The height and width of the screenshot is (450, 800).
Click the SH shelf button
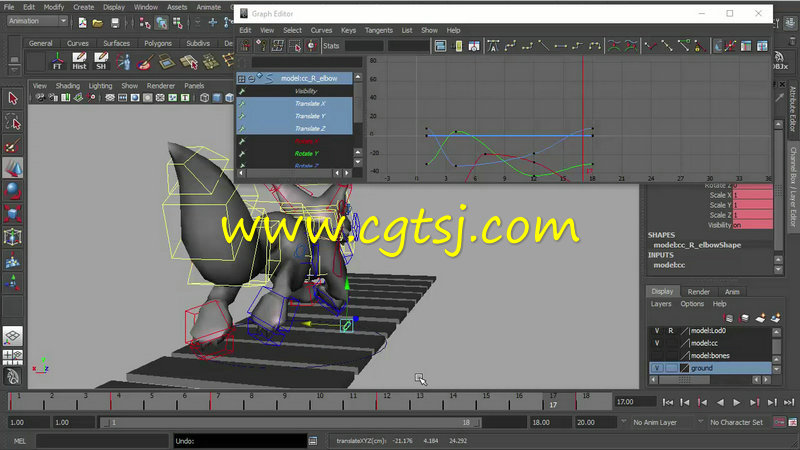(101, 61)
